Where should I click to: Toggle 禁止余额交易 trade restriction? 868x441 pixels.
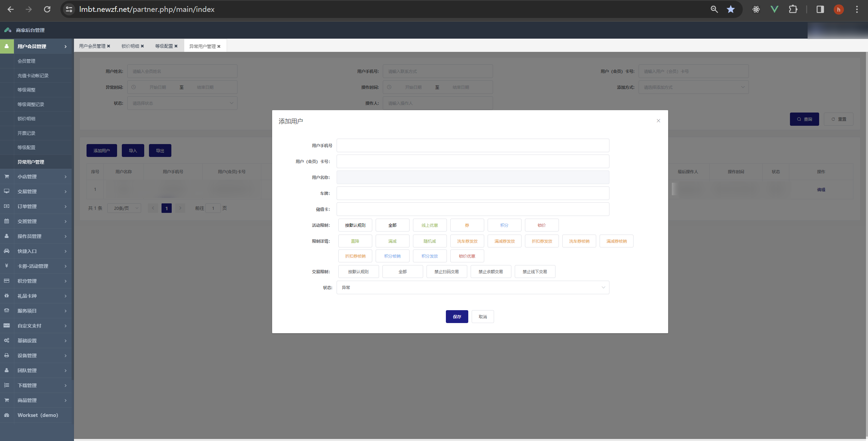pyautogui.click(x=491, y=272)
